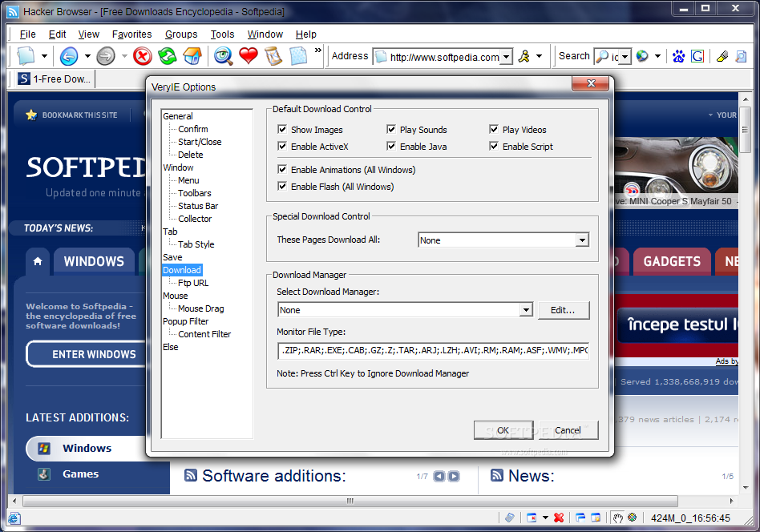Click the grey Forward arrow icon
The height and width of the screenshot is (532, 760).
(106, 56)
